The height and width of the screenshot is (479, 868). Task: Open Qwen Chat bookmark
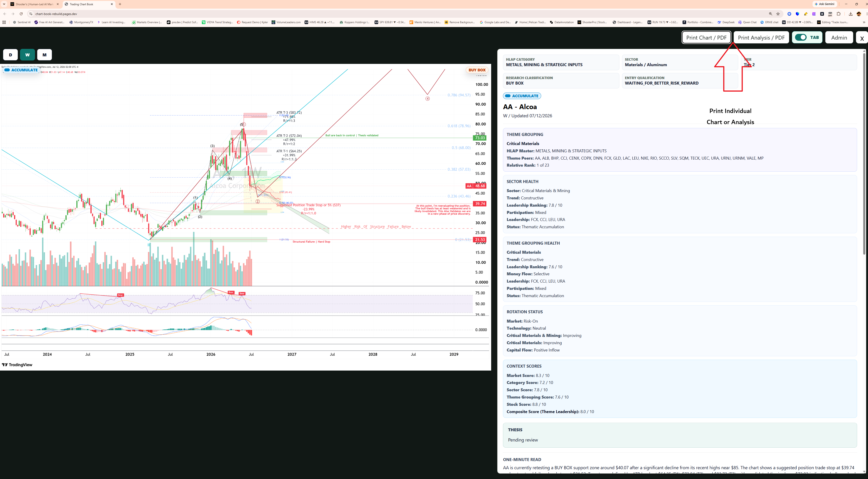(747, 22)
